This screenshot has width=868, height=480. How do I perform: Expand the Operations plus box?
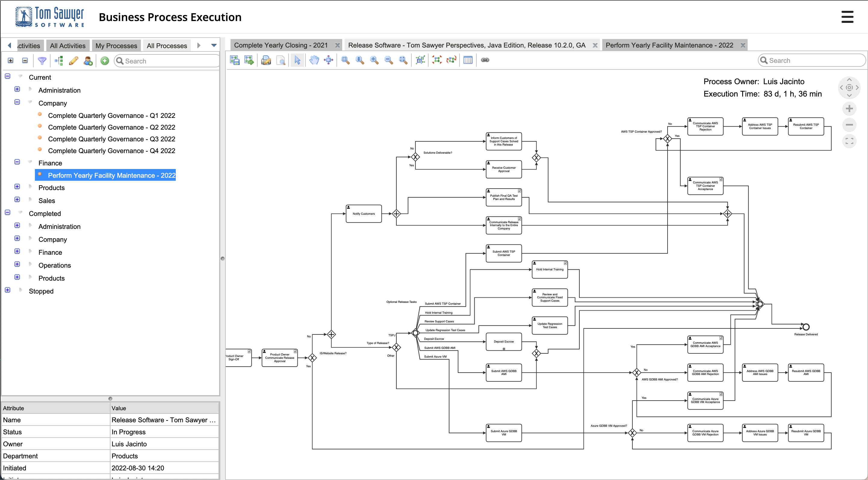pos(17,264)
